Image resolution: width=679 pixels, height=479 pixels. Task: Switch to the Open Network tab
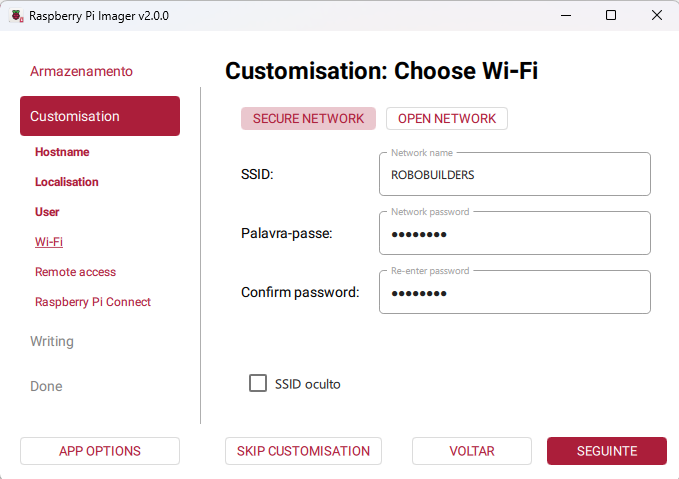pyautogui.click(x=447, y=118)
